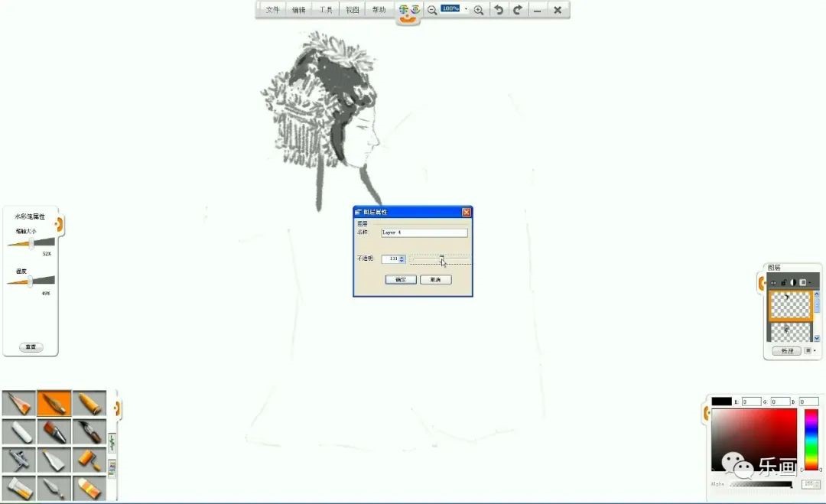Image resolution: width=826 pixels, height=504 pixels.
Task: Select the airbrush spray gun tool
Action: coord(19,460)
